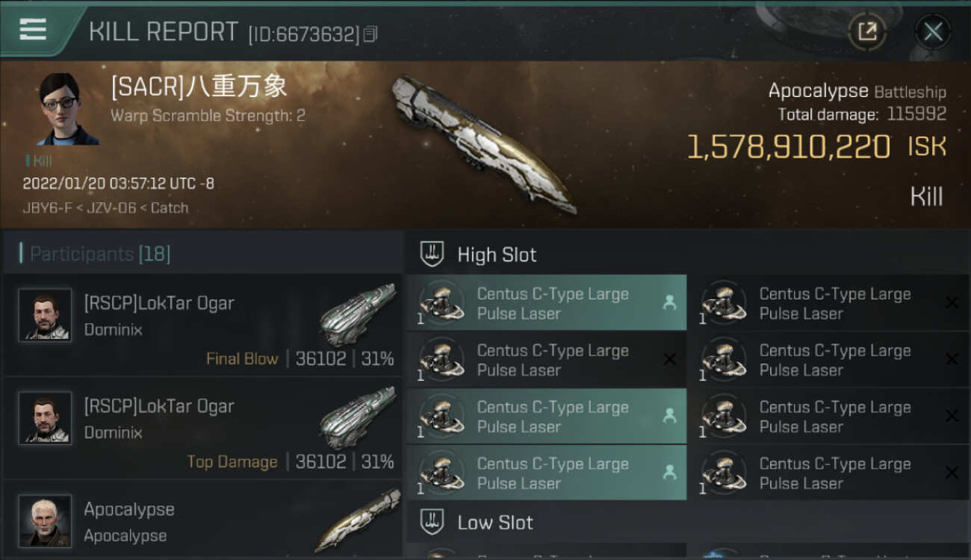Click the X on the top-right Pulse Laser
The width and height of the screenshot is (971, 560).
coord(952,302)
